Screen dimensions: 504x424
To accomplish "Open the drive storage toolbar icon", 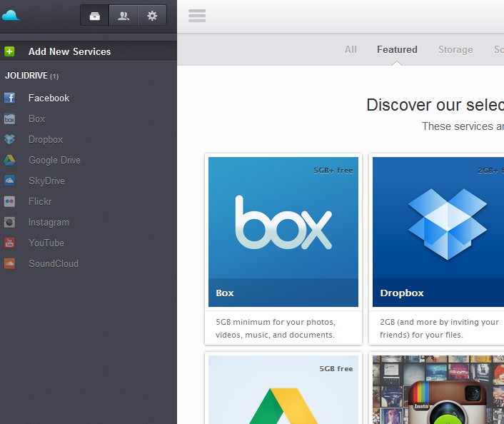I will (x=94, y=16).
